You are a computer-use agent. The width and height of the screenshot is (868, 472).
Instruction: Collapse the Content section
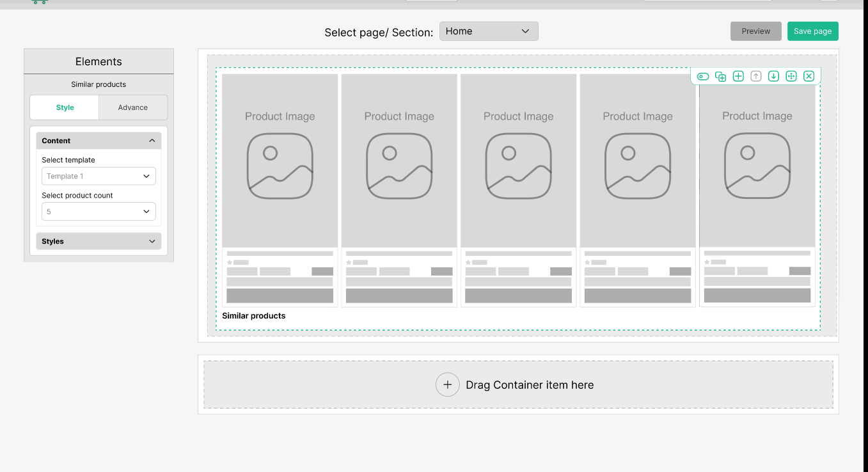(99, 141)
